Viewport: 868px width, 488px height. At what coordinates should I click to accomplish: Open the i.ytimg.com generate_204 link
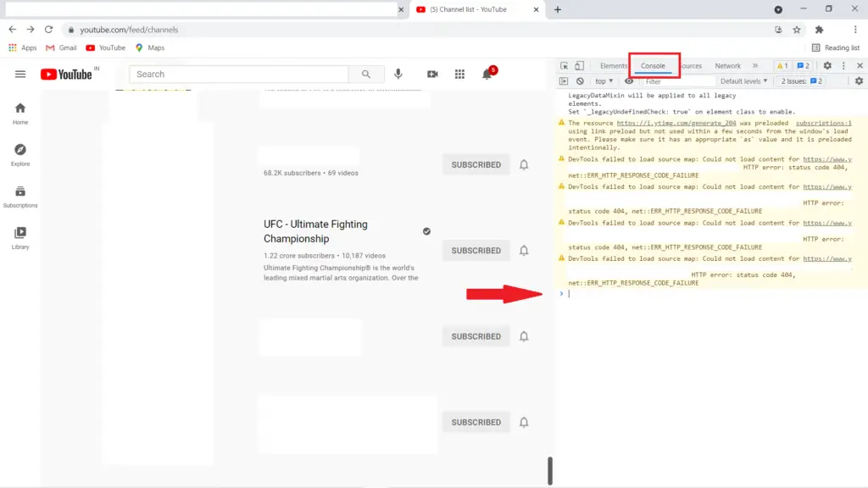676,124
